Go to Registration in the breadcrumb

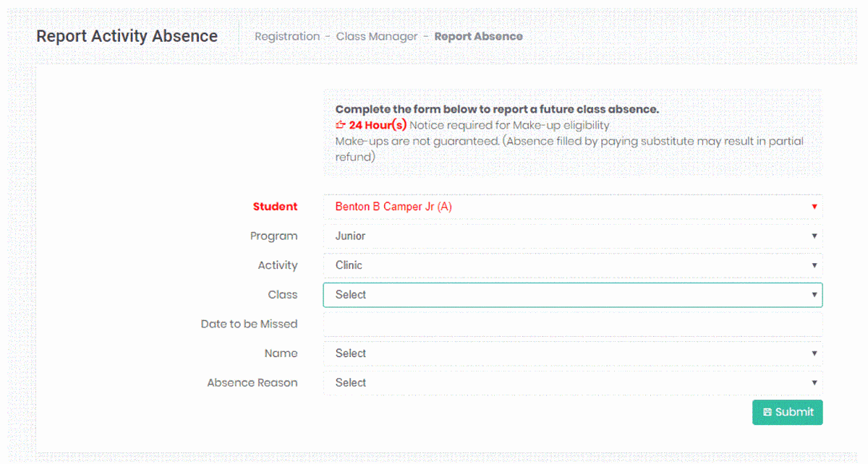(287, 37)
